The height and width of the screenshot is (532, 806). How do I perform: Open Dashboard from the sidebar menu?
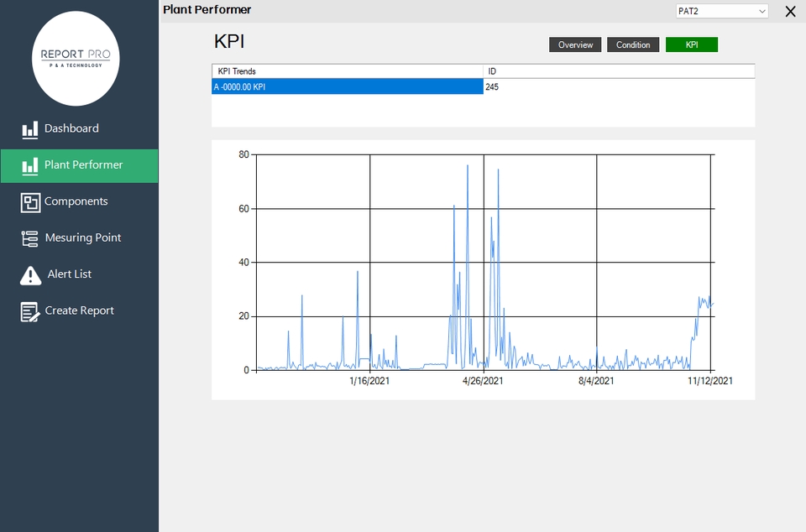click(71, 128)
